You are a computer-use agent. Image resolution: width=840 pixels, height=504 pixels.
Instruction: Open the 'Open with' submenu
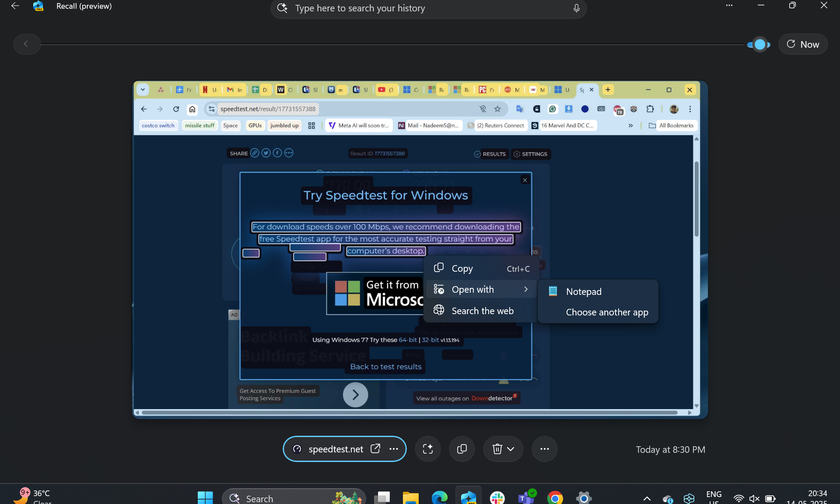pyautogui.click(x=472, y=289)
